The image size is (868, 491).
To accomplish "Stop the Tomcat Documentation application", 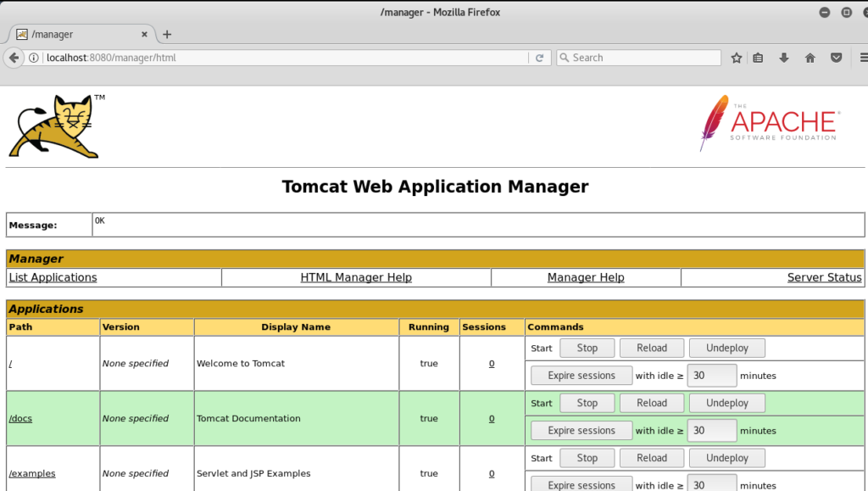I will click(587, 403).
